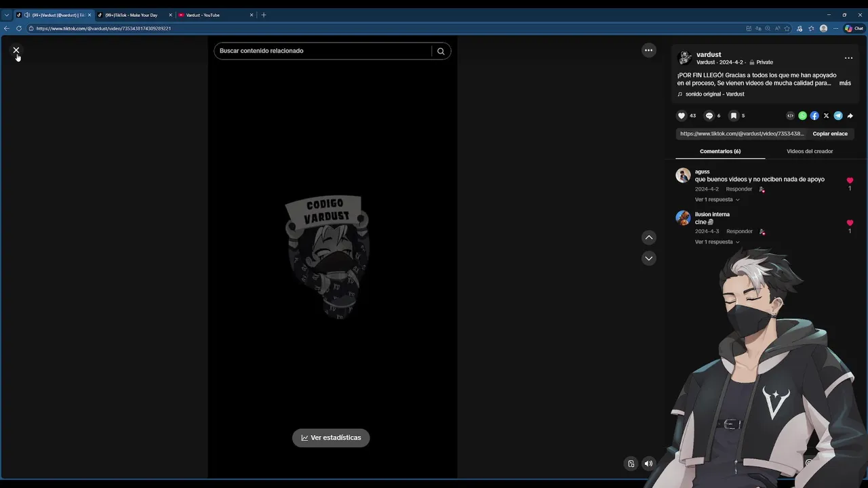Open more share options arrow icon
Screen dimensions: 868x488
click(x=850, y=116)
